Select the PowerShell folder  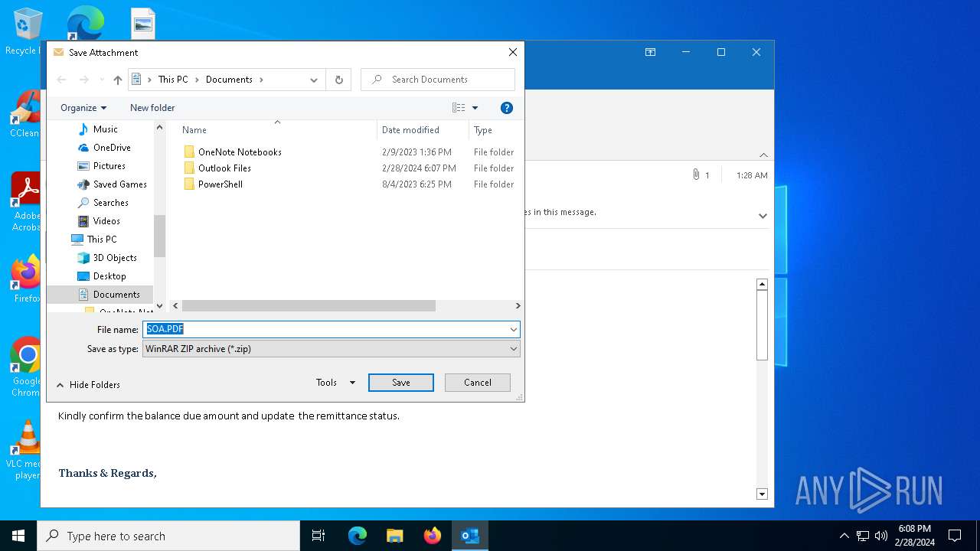(220, 184)
